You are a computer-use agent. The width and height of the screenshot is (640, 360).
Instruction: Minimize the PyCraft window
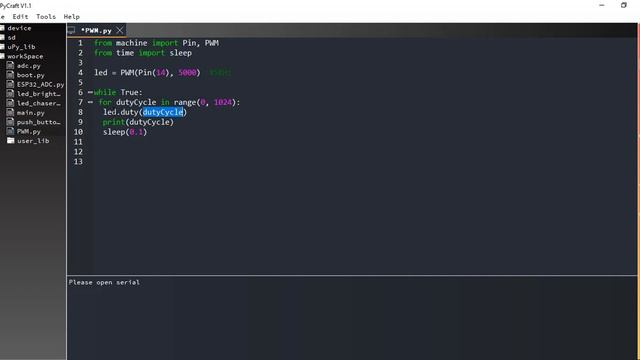(x=602, y=5)
